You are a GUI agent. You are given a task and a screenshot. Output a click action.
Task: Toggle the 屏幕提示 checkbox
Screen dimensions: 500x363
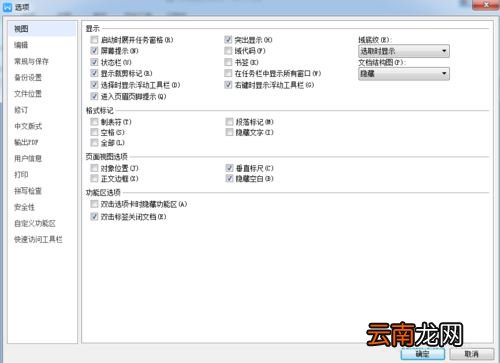click(94, 51)
